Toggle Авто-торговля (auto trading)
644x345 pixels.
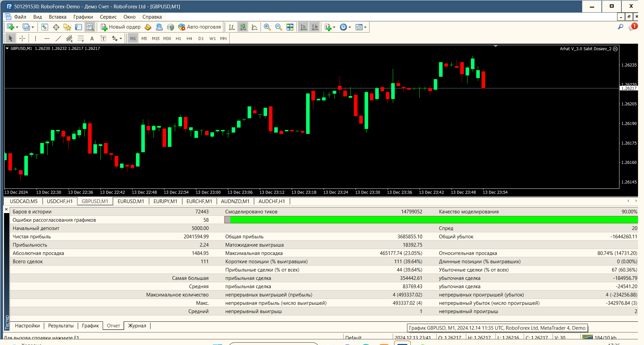[200, 27]
